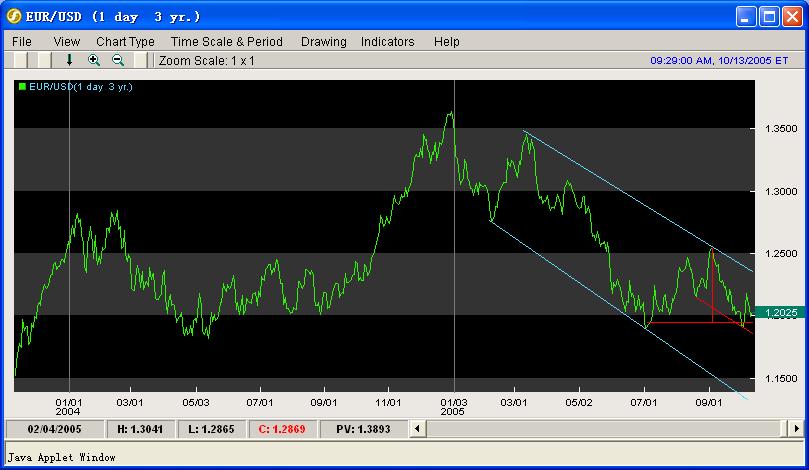Open the Help menu
This screenshot has height=470, width=809.
click(x=447, y=42)
